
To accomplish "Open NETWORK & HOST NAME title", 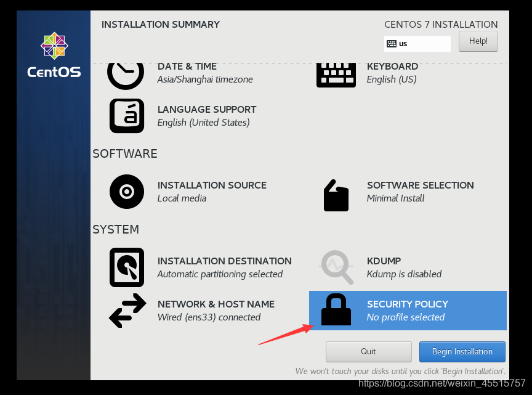I will [216, 304].
